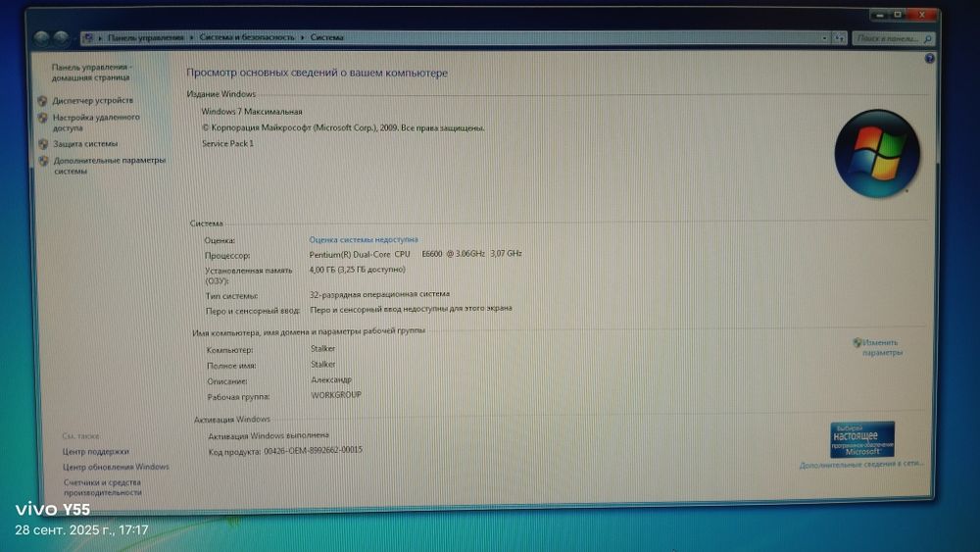Viewport: 980px width, 552px height.
Task: Click Изменить параметры link
Action: coord(882,348)
